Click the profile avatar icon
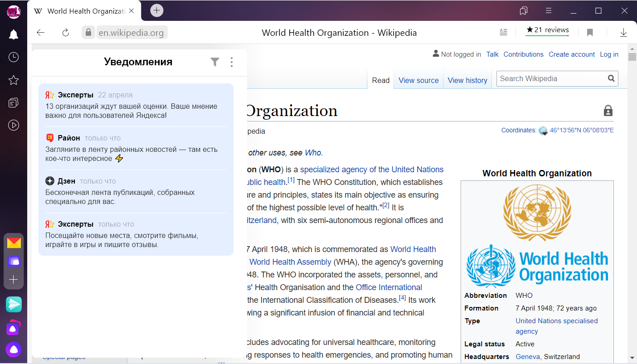The height and width of the screenshot is (364, 637). [14, 11]
